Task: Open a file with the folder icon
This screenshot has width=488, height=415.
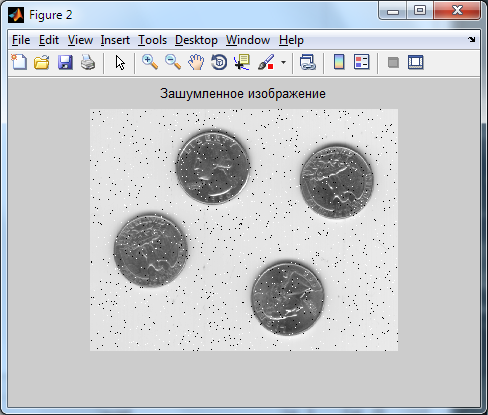Action: click(42, 62)
